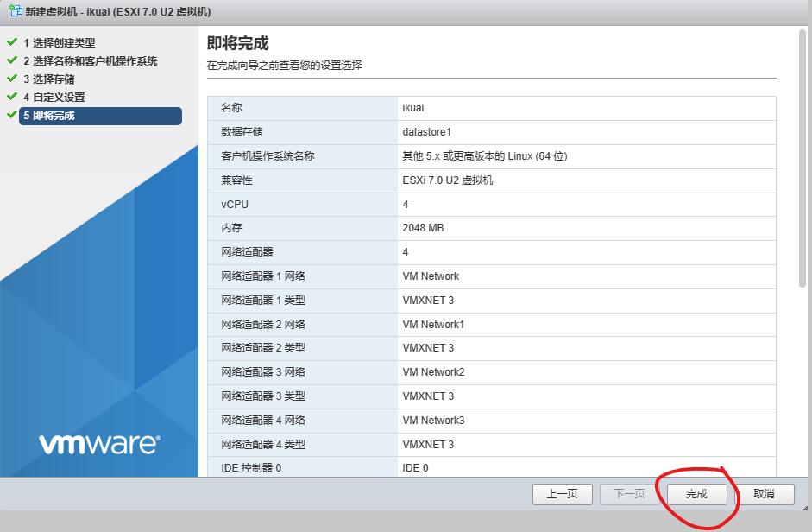
Task: Select the "4 自定义设置" step
Action: 55,97
